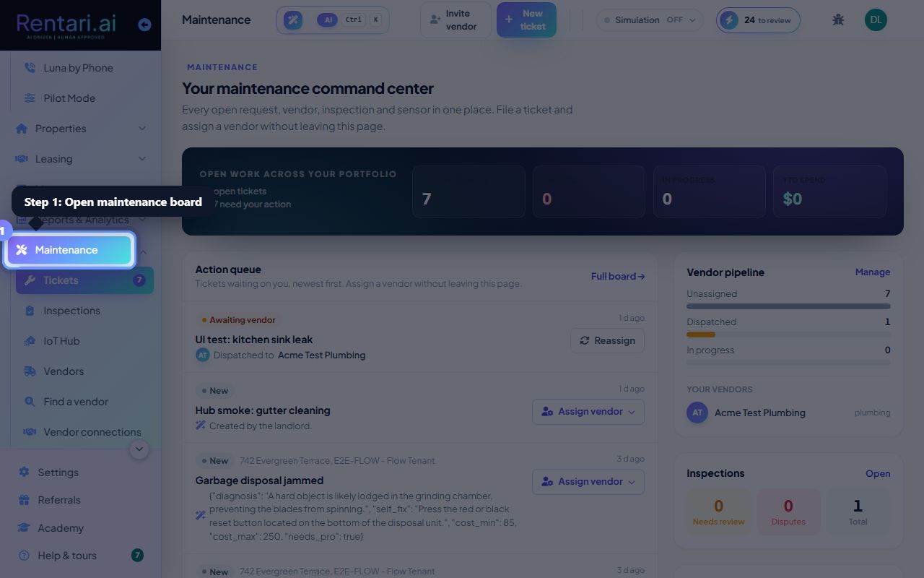This screenshot has width=924, height=578.
Task: Collapse the sidebar with the arrow icon
Action: (x=144, y=25)
